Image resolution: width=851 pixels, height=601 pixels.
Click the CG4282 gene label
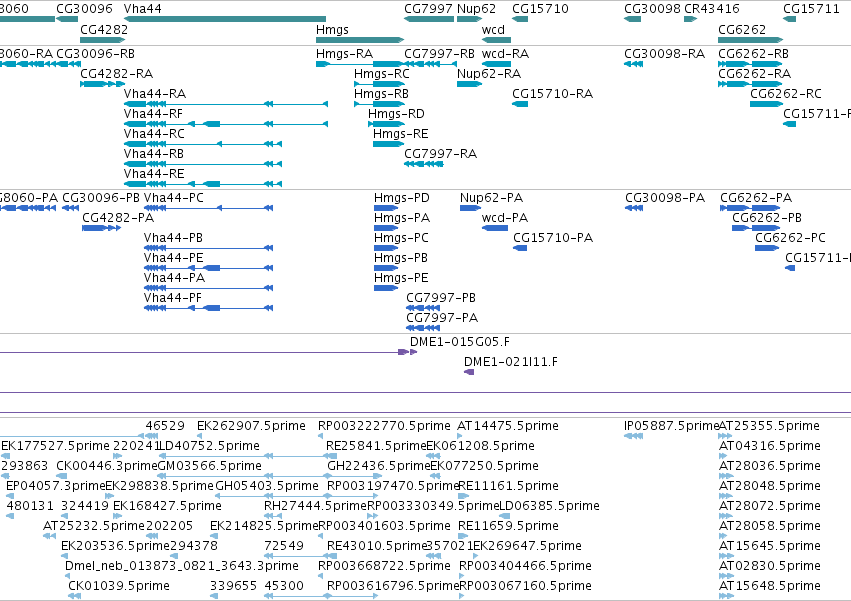[104, 29]
